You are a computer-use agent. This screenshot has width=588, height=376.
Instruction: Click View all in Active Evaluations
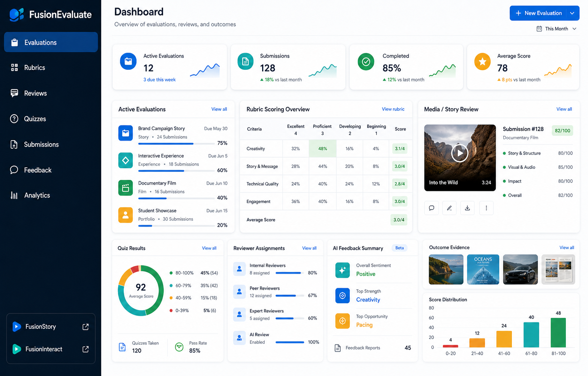coord(219,109)
